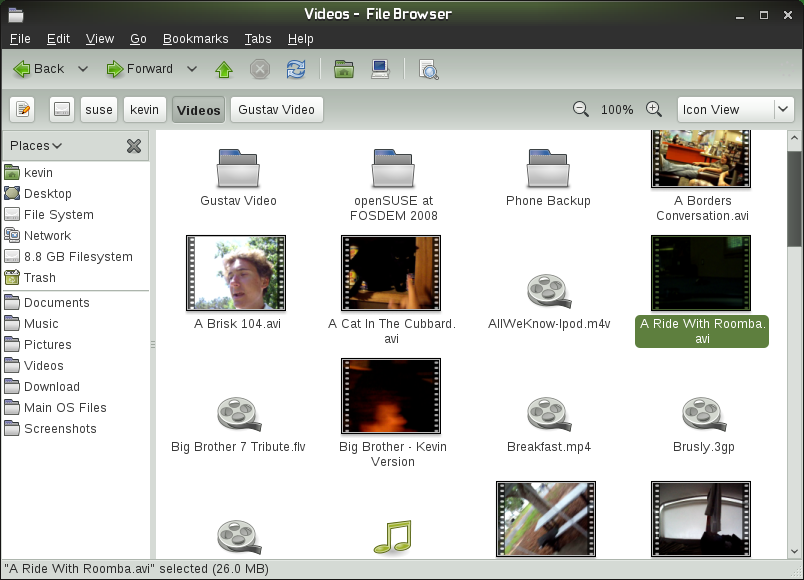Zoom out with the minus magnifier
Screen dimensions: 804x580
tap(580, 109)
